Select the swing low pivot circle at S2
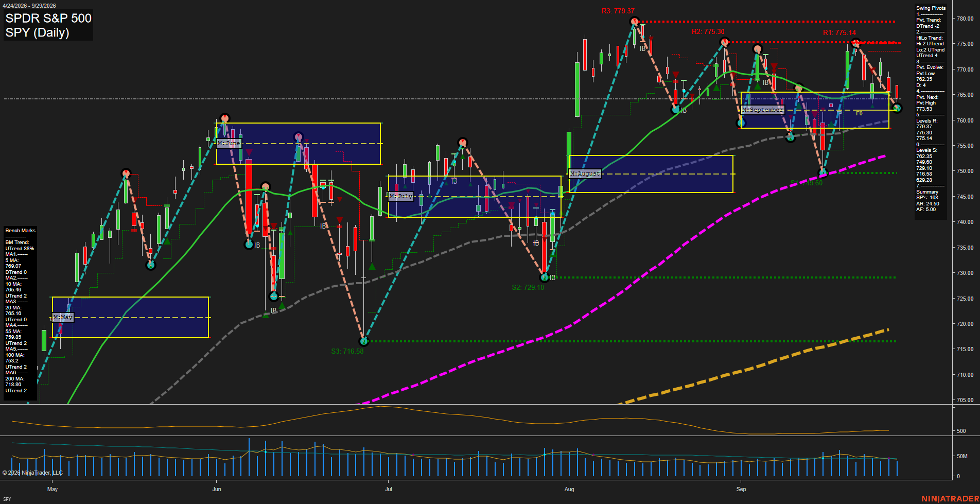 click(x=544, y=277)
